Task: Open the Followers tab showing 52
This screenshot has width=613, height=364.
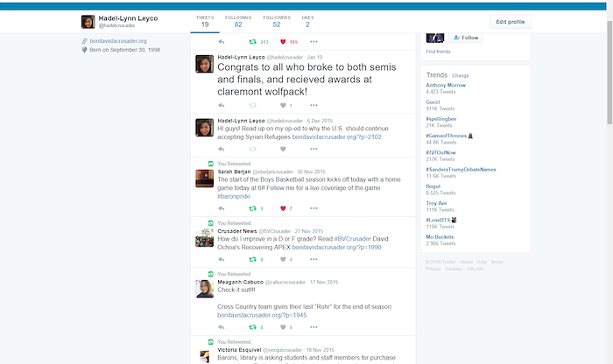Action: pyautogui.click(x=277, y=22)
